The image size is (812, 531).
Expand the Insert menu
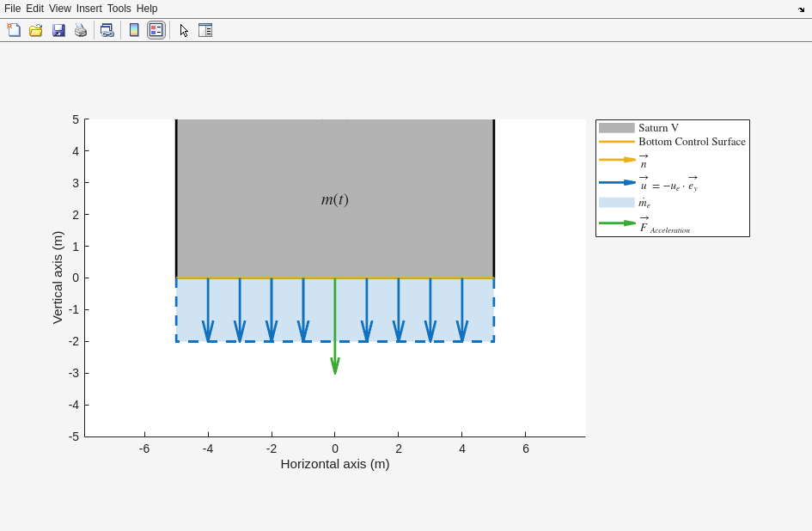(89, 9)
